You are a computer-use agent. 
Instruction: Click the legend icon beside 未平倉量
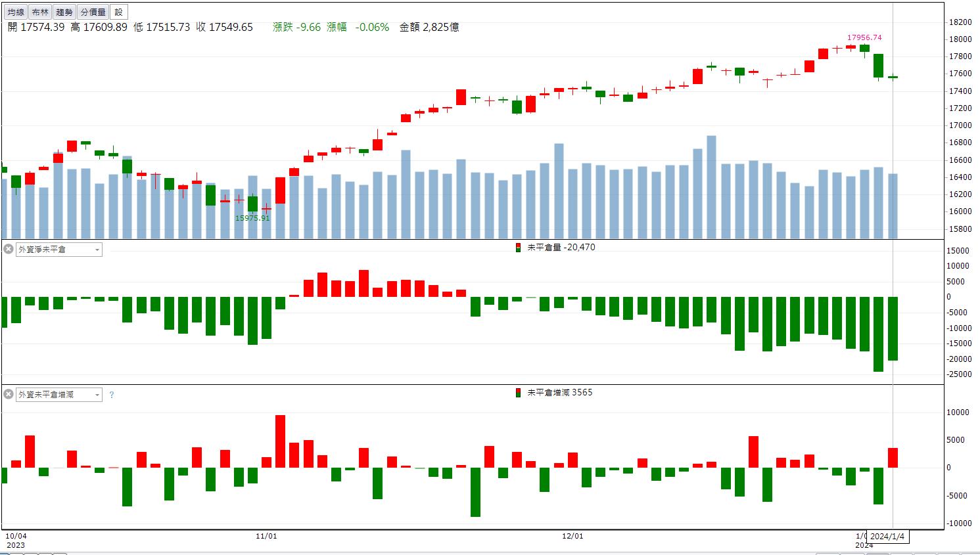519,248
